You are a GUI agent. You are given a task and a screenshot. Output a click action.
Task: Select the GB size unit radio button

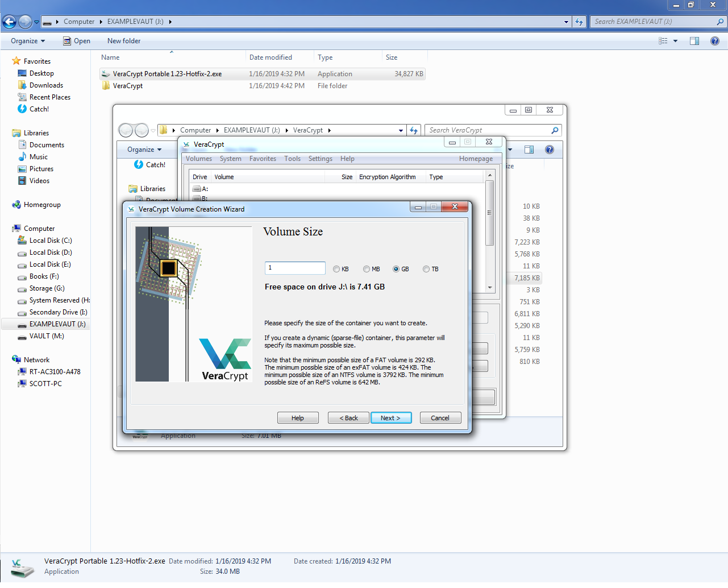(x=396, y=269)
